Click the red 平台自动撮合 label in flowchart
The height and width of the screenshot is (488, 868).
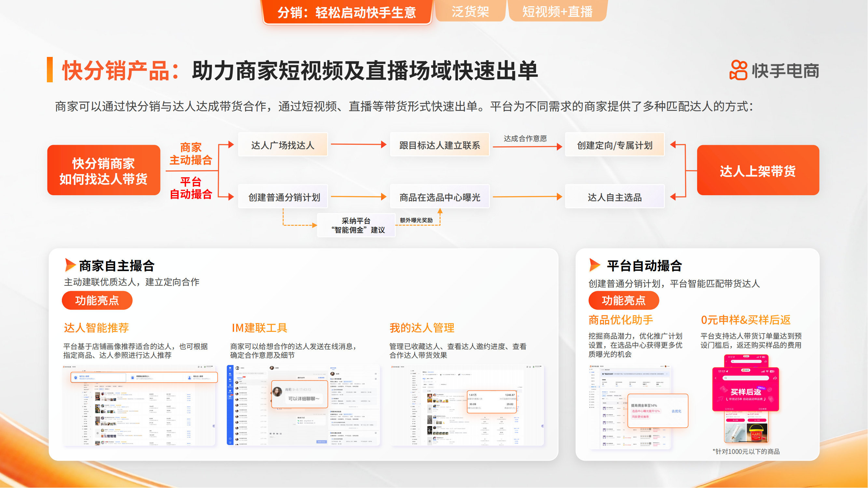191,188
